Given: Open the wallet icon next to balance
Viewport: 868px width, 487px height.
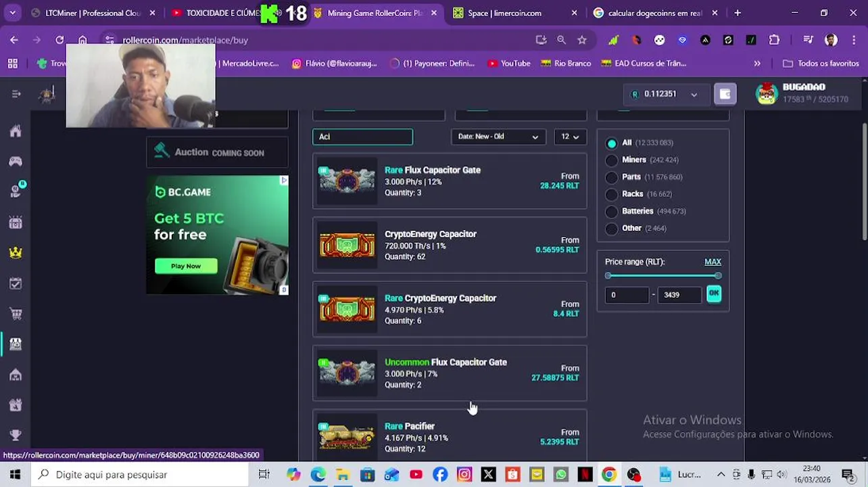Looking at the screenshot, I should (725, 94).
